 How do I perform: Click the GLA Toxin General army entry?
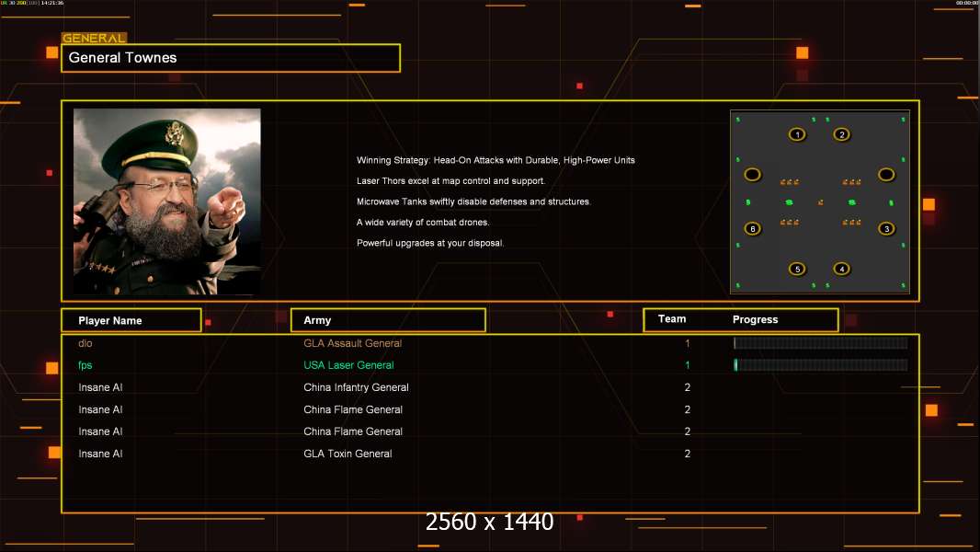(x=348, y=454)
